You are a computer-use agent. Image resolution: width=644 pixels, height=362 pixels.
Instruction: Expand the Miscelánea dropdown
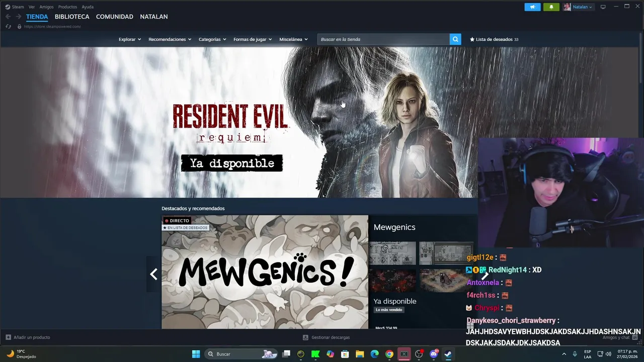[x=293, y=39]
